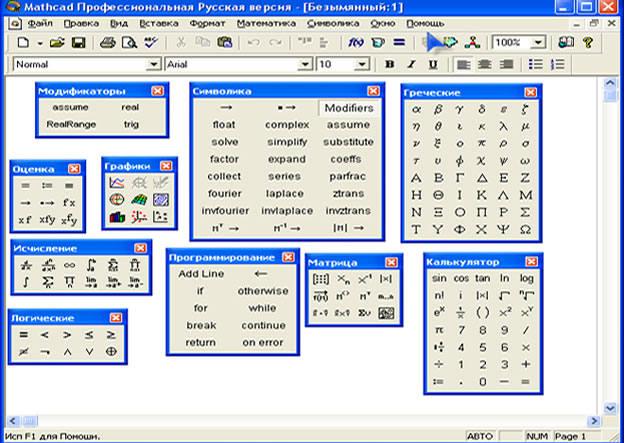This screenshot has width=625, height=443.
Task: Expand the Arial font dropdown
Action: point(306,65)
